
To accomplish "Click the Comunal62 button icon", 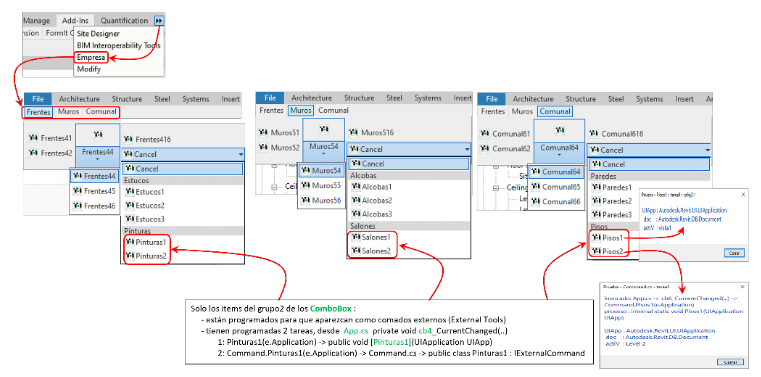I will coord(485,149).
